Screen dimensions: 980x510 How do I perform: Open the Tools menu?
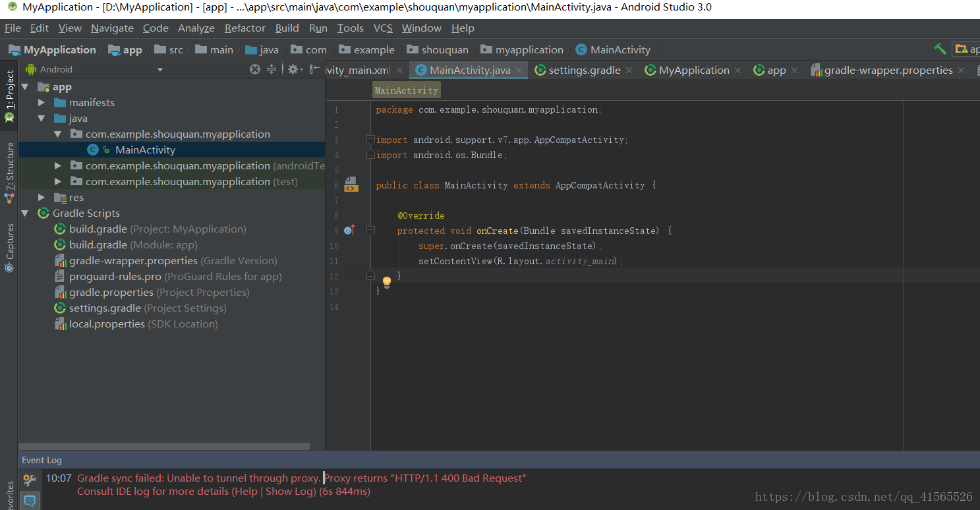(350, 28)
